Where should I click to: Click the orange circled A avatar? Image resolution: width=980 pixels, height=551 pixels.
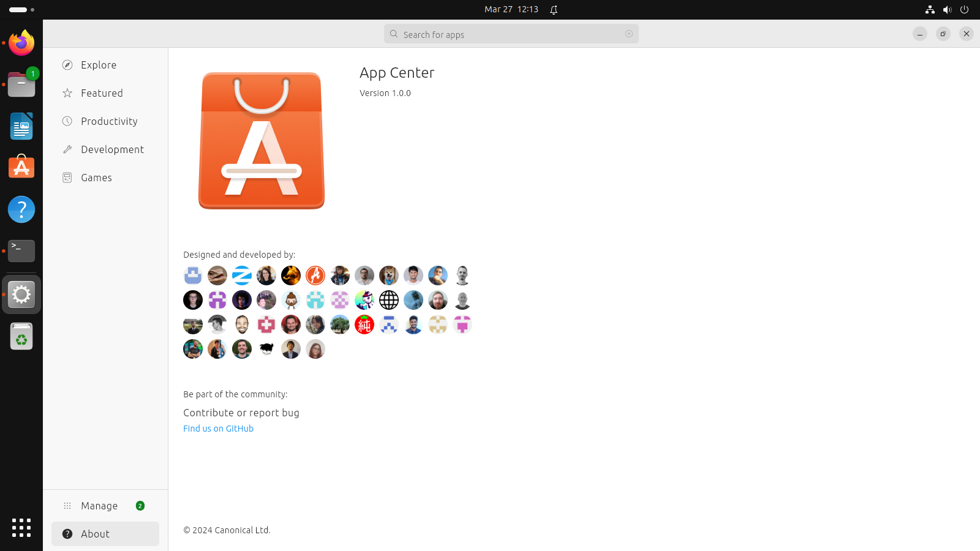coord(315,275)
